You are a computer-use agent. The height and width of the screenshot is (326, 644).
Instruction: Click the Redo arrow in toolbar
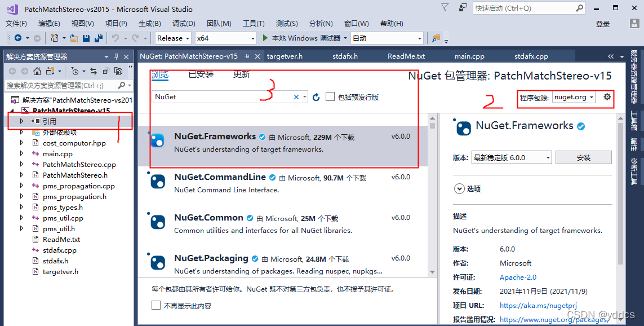click(135, 38)
